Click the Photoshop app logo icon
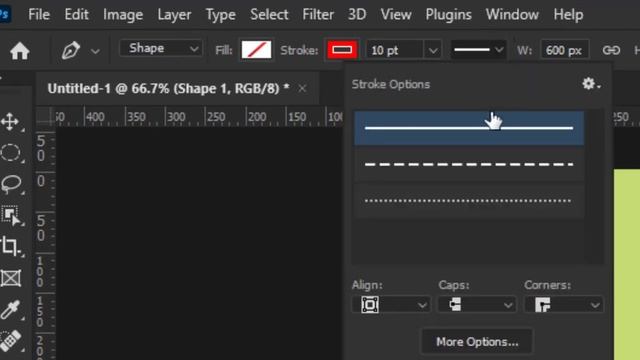 (x=5, y=15)
